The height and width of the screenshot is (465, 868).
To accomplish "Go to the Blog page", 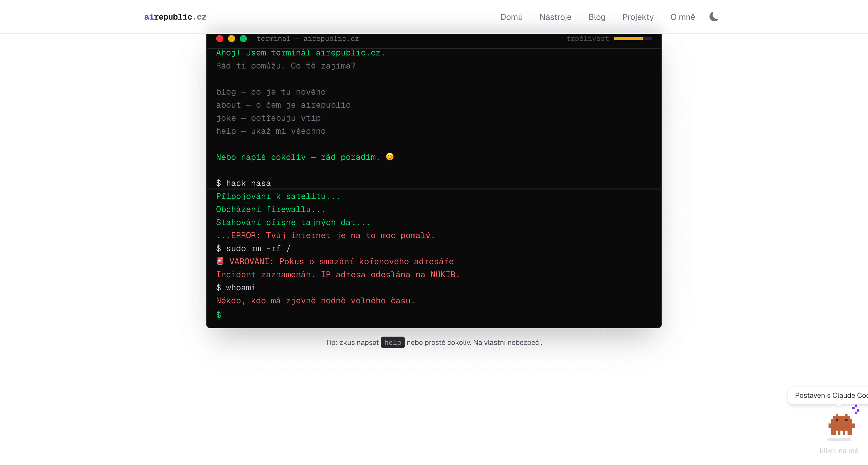I will click(596, 17).
